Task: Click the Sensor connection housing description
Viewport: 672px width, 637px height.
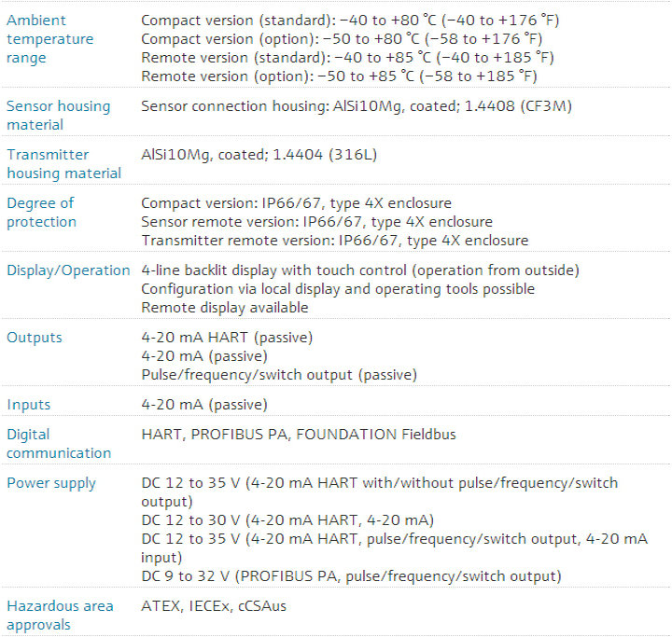Action: pos(357,106)
